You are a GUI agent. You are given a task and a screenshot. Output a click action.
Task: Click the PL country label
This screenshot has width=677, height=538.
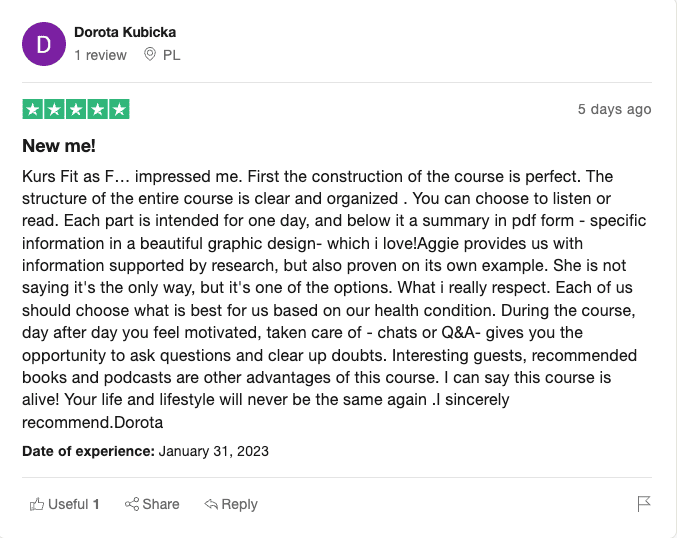pyautogui.click(x=172, y=55)
